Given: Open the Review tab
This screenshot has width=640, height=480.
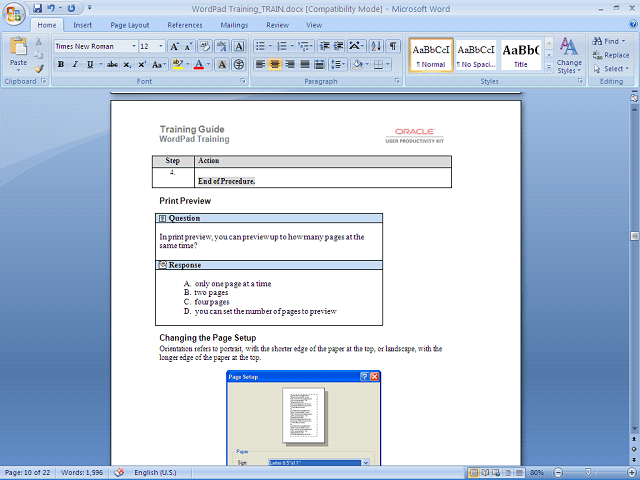Looking at the screenshot, I should [x=278, y=25].
